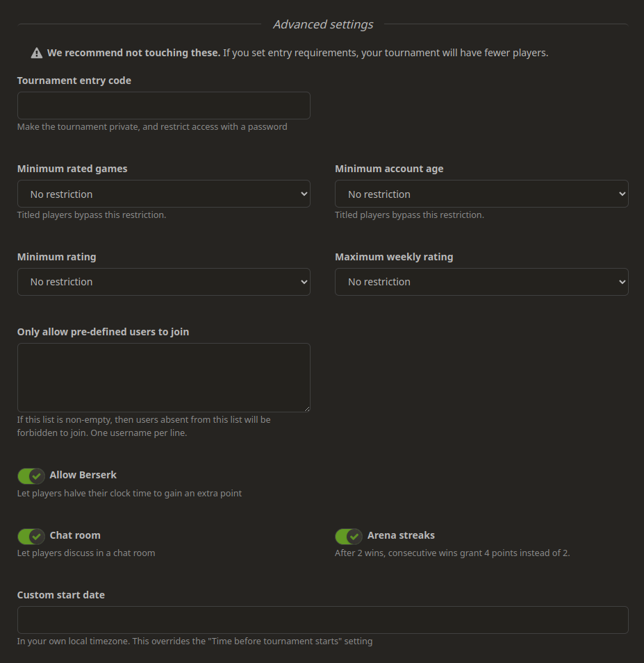Image resolution: width=644 pixels, height=663 pixels.
Task: Open the Minimum rated games dropdown
Action: 163,194
